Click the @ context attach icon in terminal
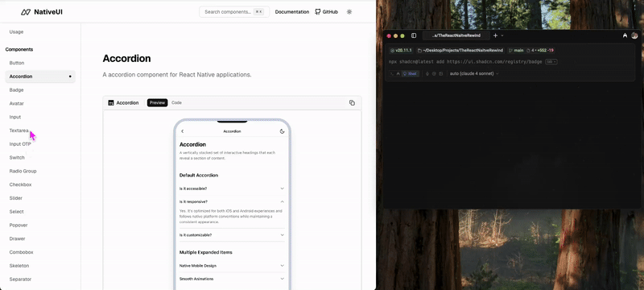Image resolution: width=644 pixels, height=290 pixels. point(434,73)
